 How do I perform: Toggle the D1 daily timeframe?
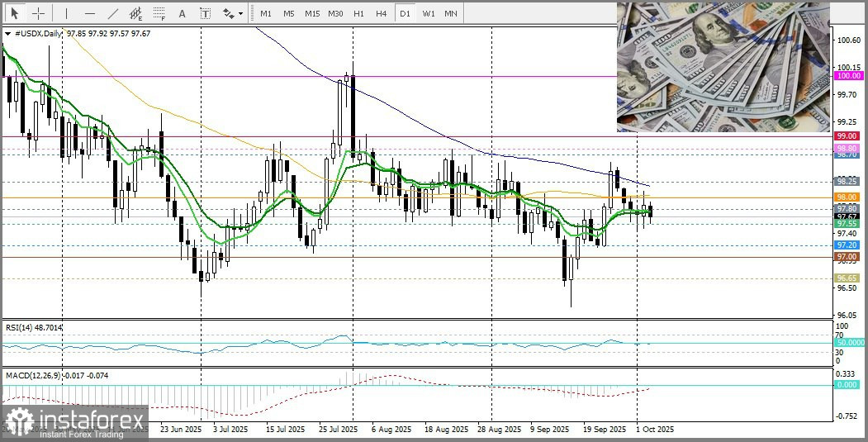click(x=404, y=13)
